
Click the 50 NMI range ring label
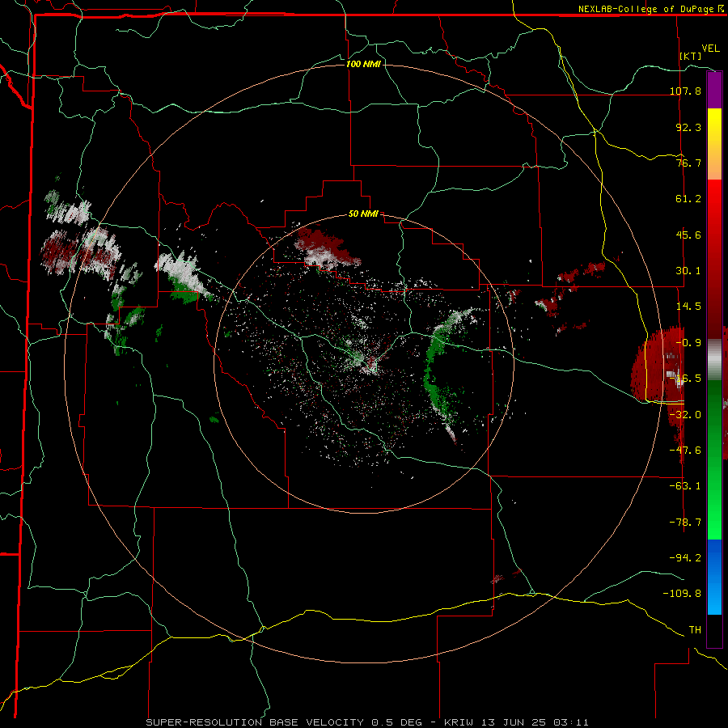tap(363, 214)
